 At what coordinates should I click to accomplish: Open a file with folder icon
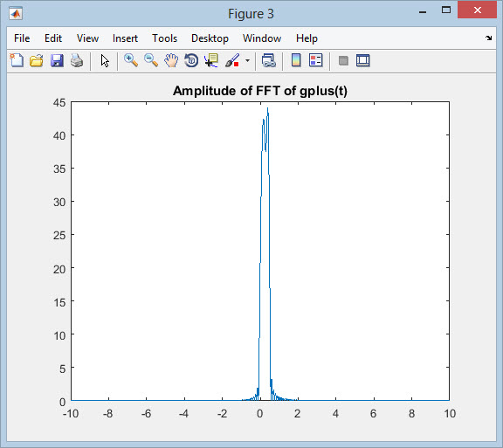(x=37, y=60)
